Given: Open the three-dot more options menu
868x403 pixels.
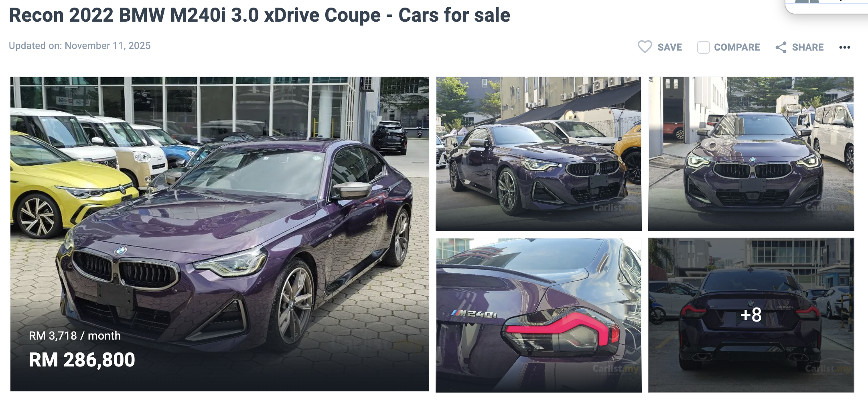Looking at the screenshot, I should click(844, 47).
